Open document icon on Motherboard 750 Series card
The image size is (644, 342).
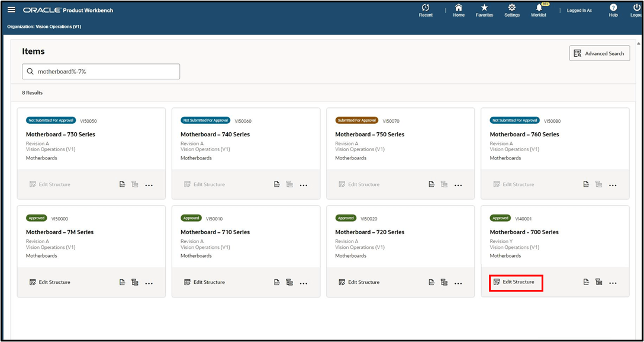coord(432,184)
